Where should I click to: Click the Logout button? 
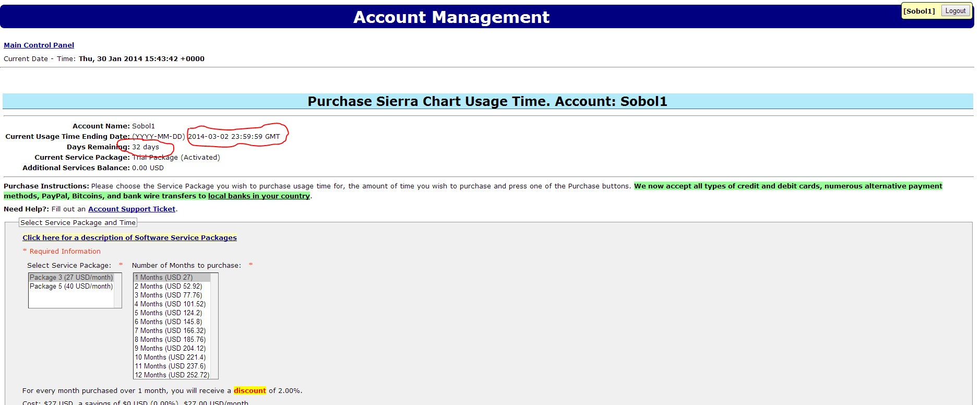(x=955, y=11)
